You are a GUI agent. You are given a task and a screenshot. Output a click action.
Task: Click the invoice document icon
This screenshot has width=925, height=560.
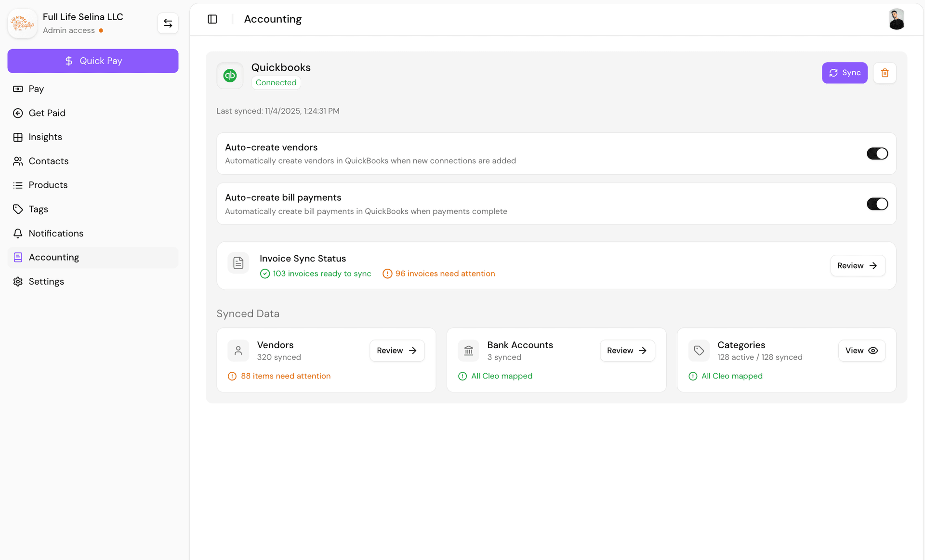pyautogui.click(x=238, y=262)
